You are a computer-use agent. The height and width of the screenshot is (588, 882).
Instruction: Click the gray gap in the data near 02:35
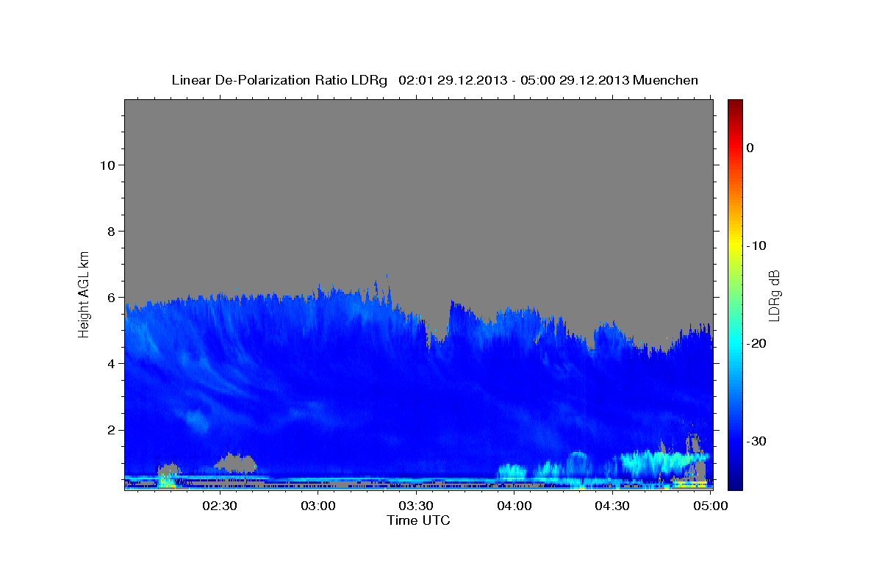coord(235,463)
